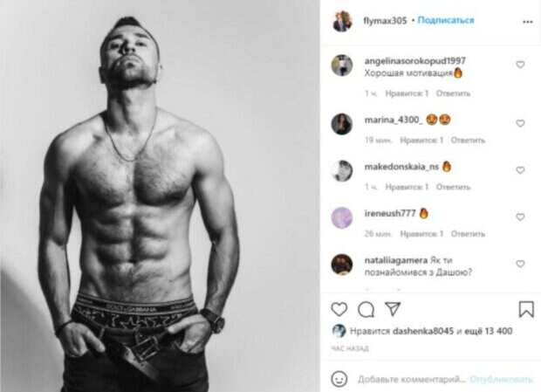
Task: Click the add comment input field
Action: tap(411, 380)
